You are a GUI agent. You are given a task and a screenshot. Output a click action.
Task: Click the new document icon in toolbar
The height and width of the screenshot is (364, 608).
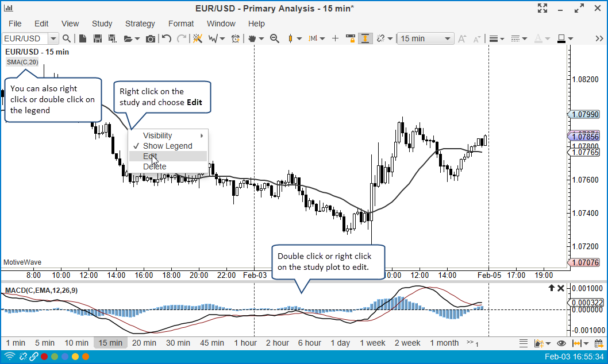(83, 38)
